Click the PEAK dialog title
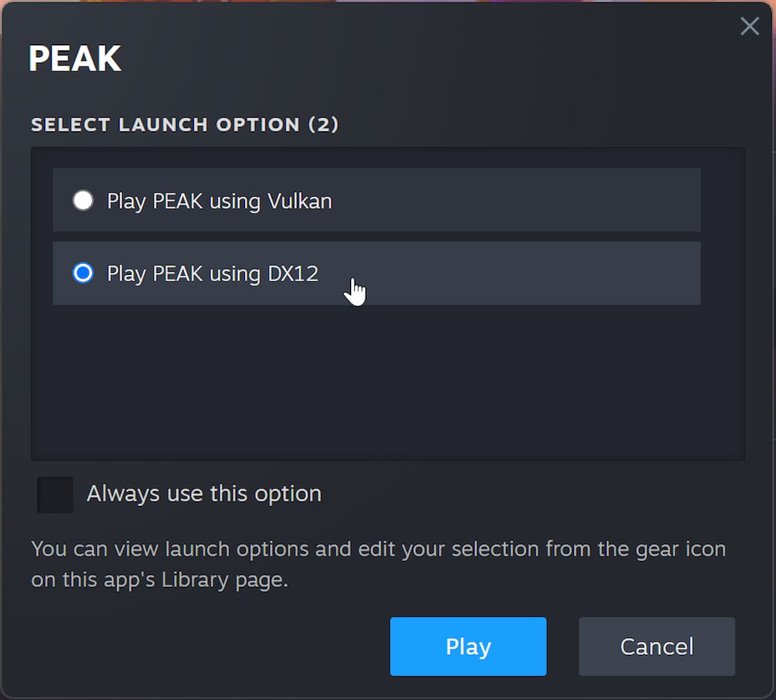Viewport: 776px width, 700px height. pos(75,59)
